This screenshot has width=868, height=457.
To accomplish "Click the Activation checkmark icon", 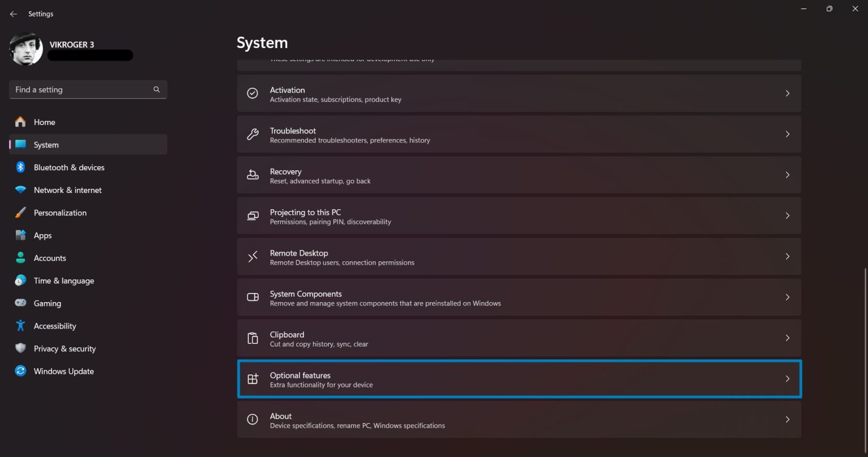I will click(x=252, y=93).
